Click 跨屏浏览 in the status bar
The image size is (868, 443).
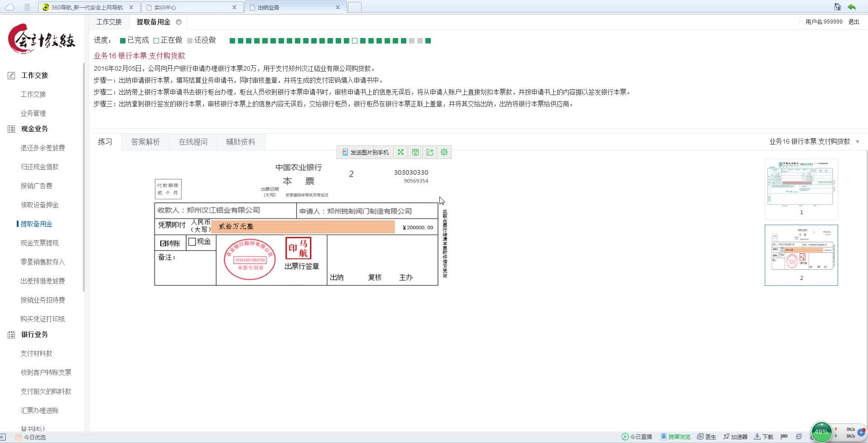(x=675, y=437)
